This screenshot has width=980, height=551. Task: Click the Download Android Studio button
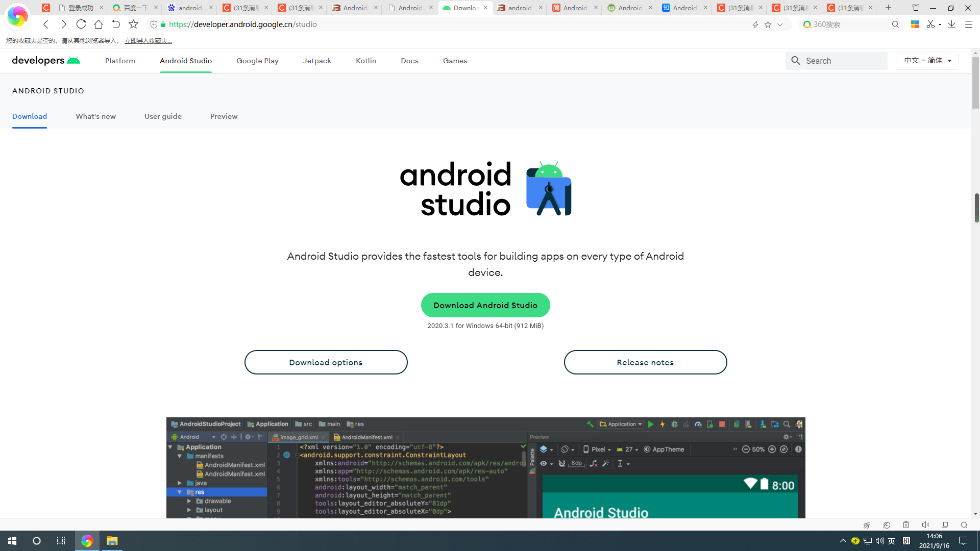coord(485,305)
